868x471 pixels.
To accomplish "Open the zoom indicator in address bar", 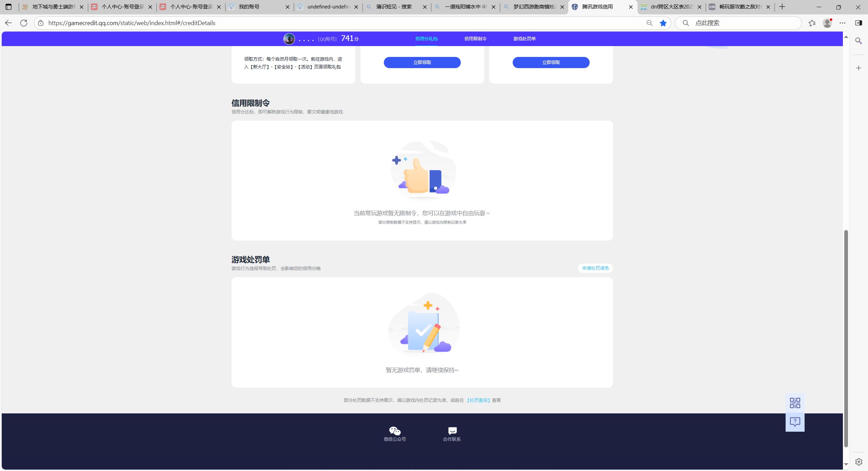I will pos(649,23).
